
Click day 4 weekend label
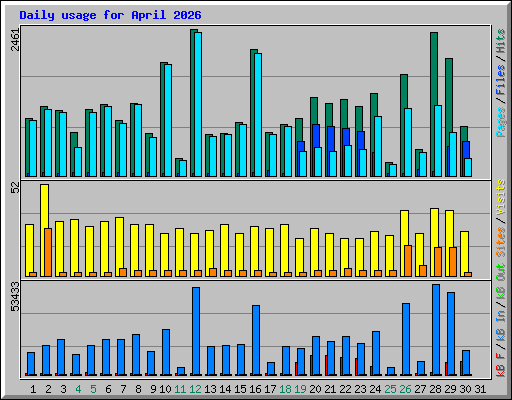click(x=78, y=389)
